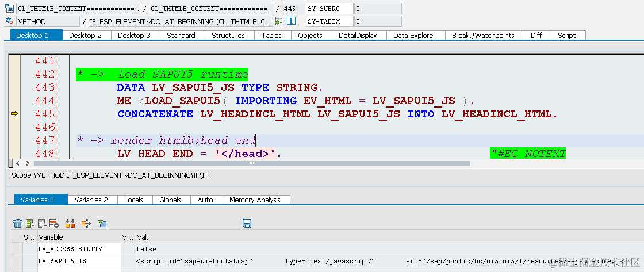Click the 'render htmlb:head end' comment line
The height and width of the screenshot is (272, 644).
pos(166,140)
